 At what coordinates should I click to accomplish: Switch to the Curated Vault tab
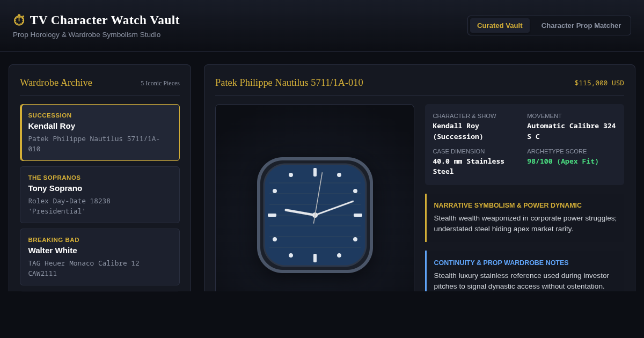pos(500,25)
